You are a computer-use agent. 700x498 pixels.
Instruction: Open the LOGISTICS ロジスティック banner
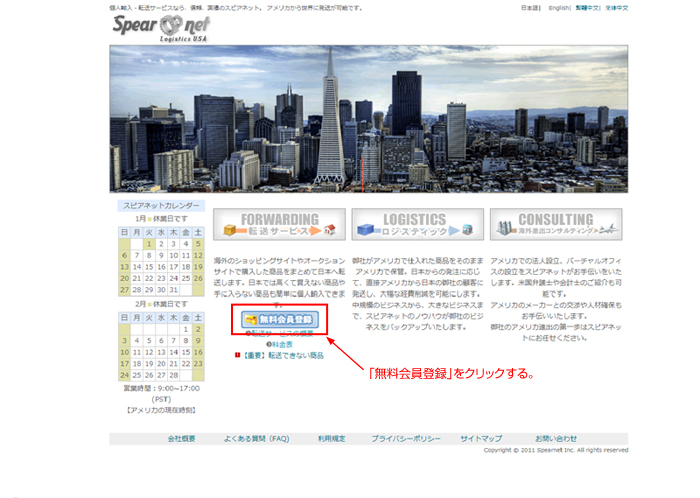coord(404,224)
